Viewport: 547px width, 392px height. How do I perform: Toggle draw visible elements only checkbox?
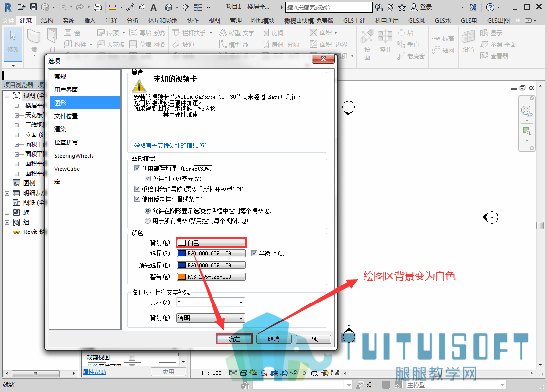(x=147, y=178)
